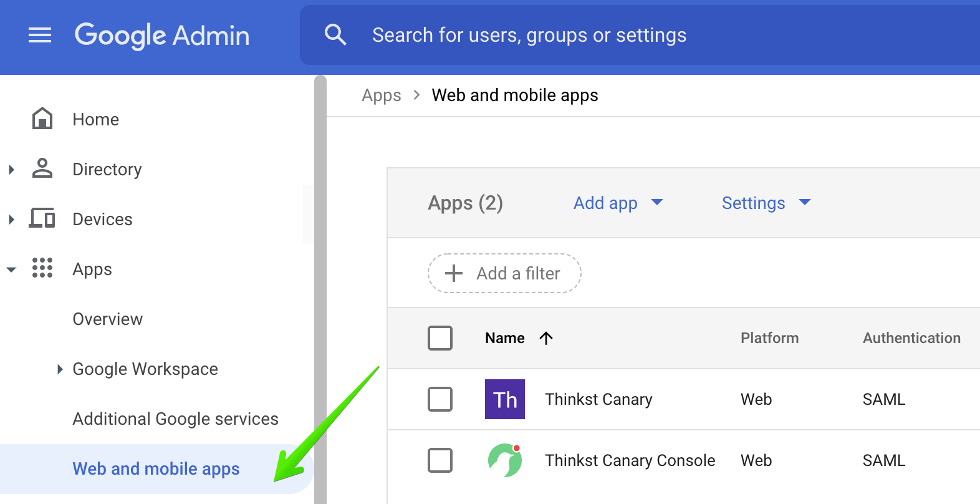This screenshot has height=504, width=980.
Task: Select Overview under Apps
Action: click(x=107, y=319)
